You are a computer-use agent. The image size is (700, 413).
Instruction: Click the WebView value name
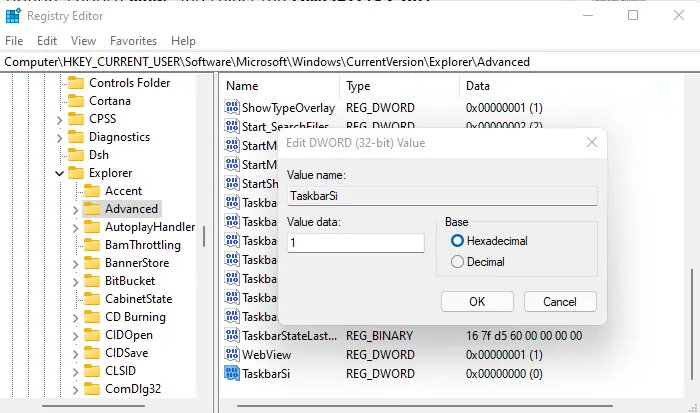[267, 355]
